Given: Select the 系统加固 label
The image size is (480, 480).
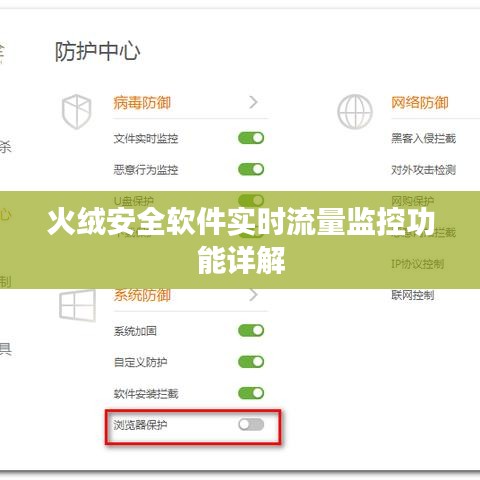Looking at the screenshot, I should tap(135, 331).
